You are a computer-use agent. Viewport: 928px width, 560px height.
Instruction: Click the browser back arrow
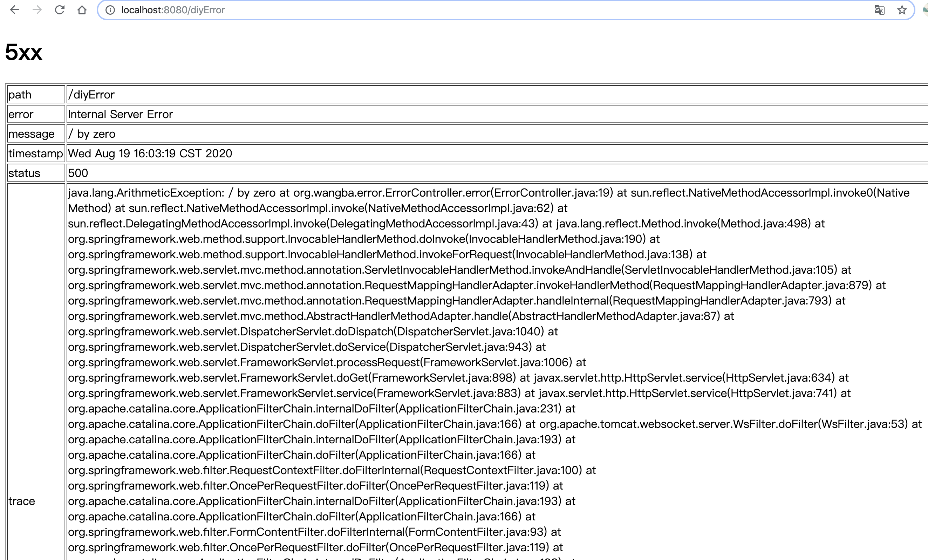click(x=15, y=10)
